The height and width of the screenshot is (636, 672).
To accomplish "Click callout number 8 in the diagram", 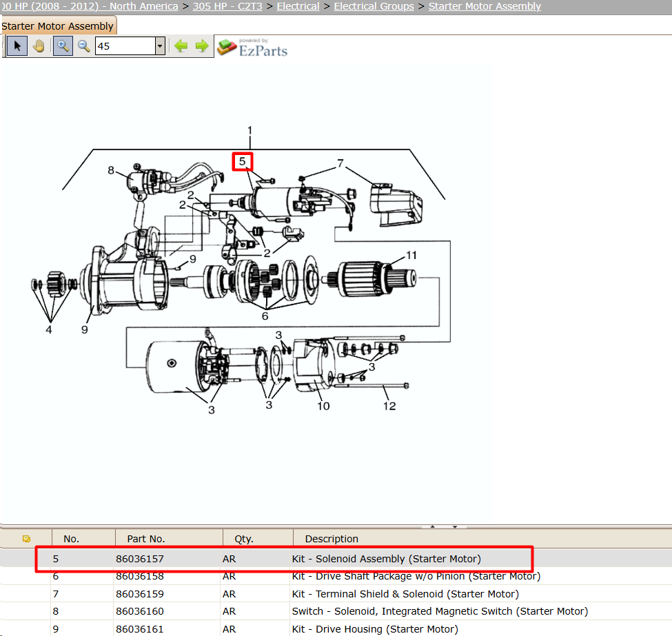I will [x=111, y=170].
